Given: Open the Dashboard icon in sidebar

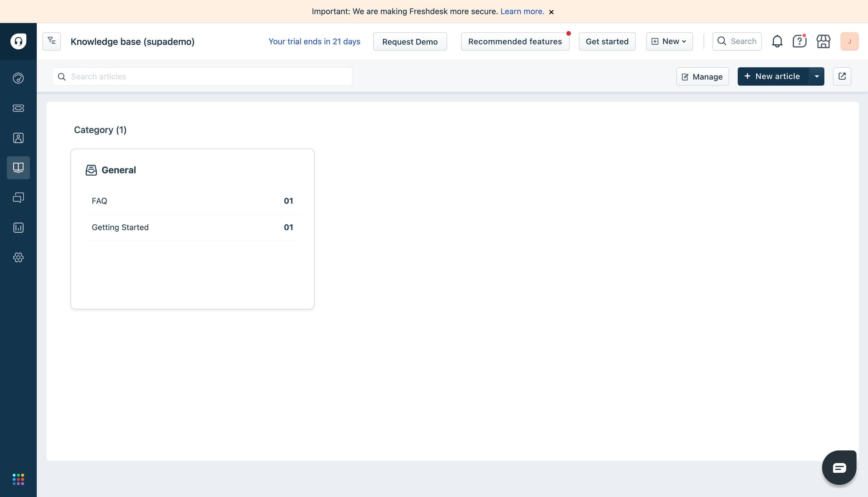Looking at the screenshot, I should [x=18, y=78].
